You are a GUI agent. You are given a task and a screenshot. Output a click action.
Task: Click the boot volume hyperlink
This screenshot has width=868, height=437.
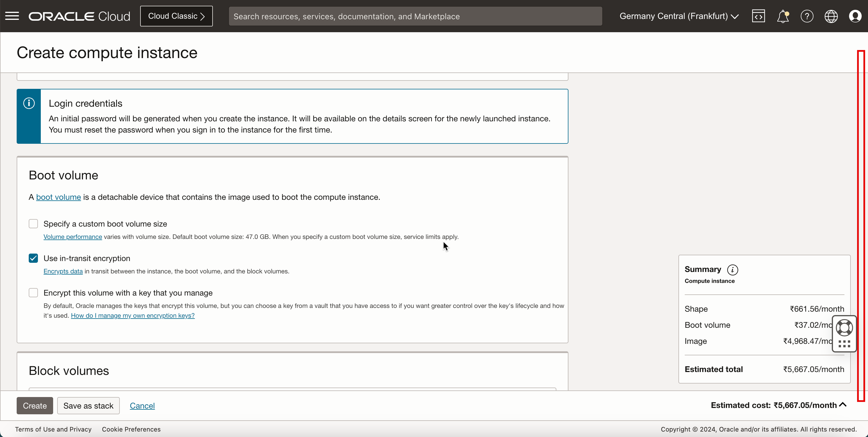pyautogui.click(x=59, y=197)
